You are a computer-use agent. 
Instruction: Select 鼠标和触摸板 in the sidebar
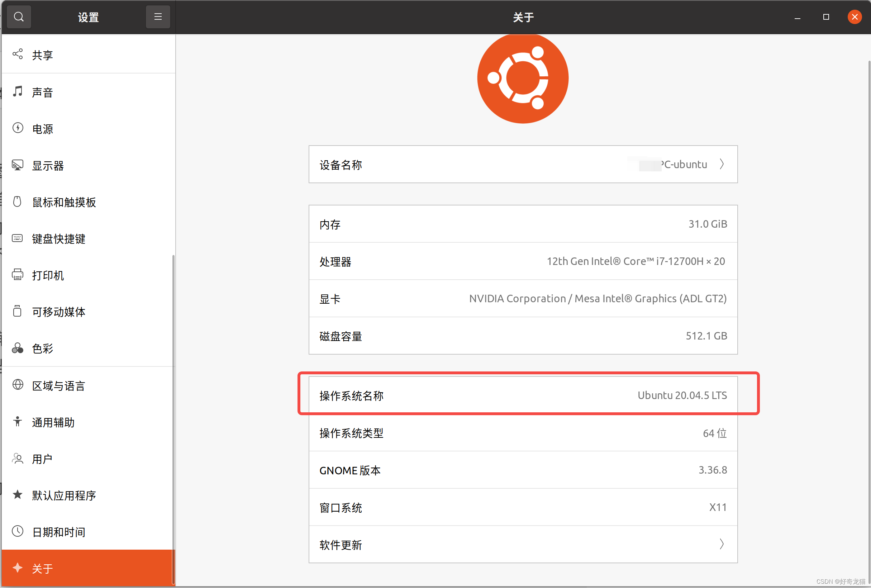(x=89, y=202)
